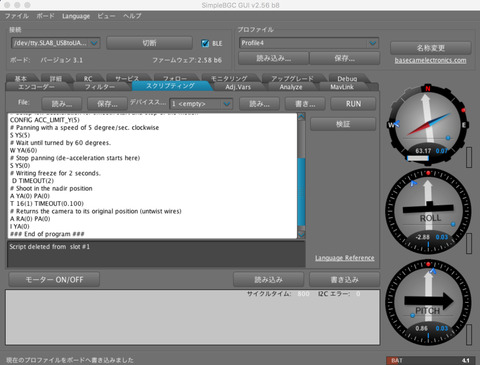Switch to the 詳細 tab
This screenshot has width=480, height=365.
[56, 78]
